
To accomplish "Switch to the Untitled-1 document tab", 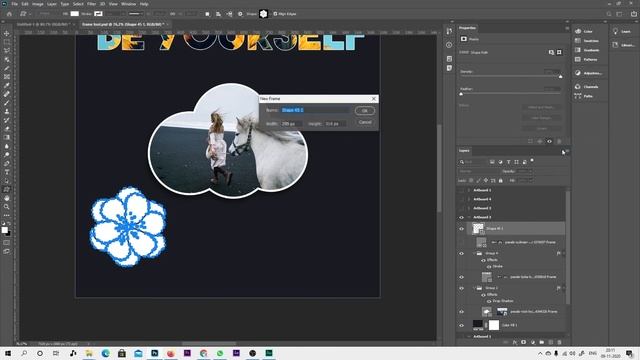I will point(43,24).
